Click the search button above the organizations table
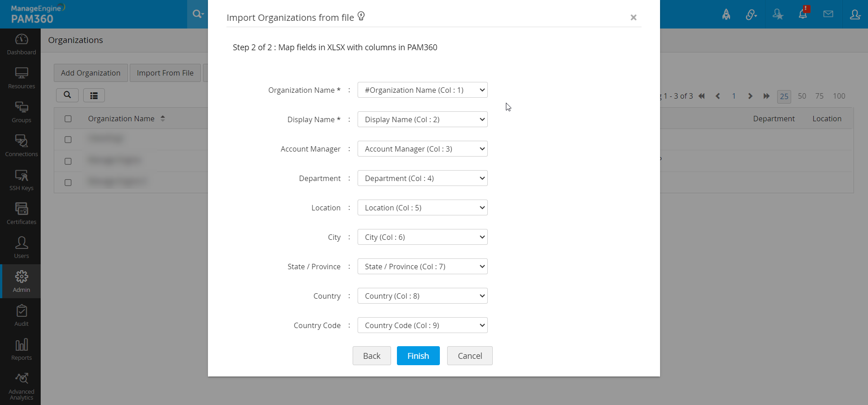Screen dimensions: 868x405 (x=67, y=95)
